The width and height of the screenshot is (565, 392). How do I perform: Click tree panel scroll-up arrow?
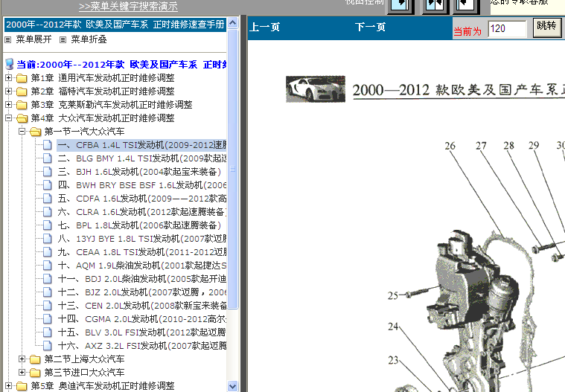233,23
